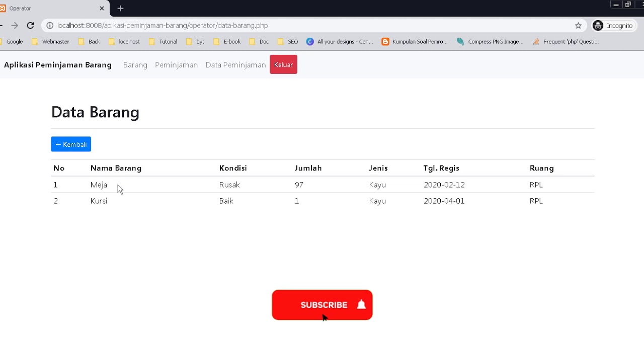Open the Peminjaman nav menu item
The height and width of the screenshot is (362, 644).
176,65
